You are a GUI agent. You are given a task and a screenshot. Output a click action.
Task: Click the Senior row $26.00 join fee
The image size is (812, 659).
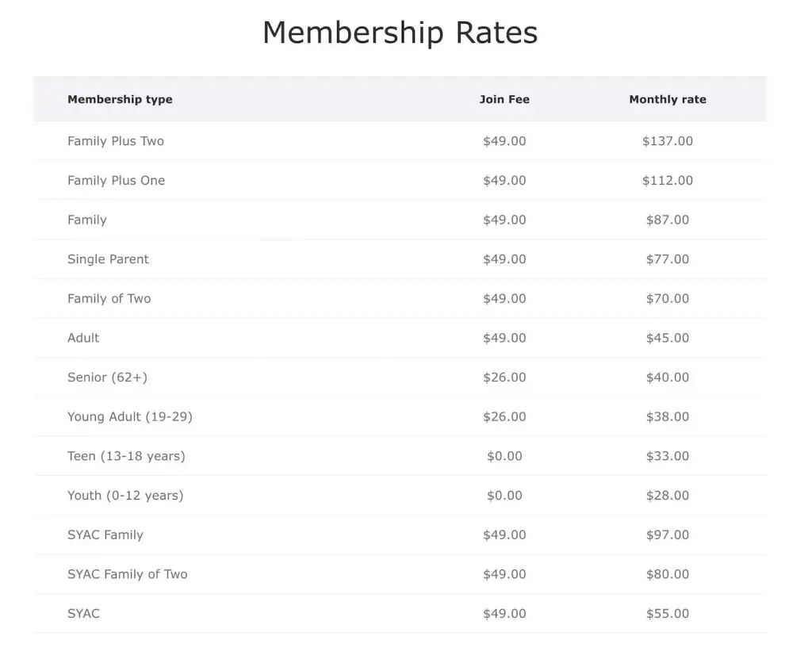(x=504, y=377)
